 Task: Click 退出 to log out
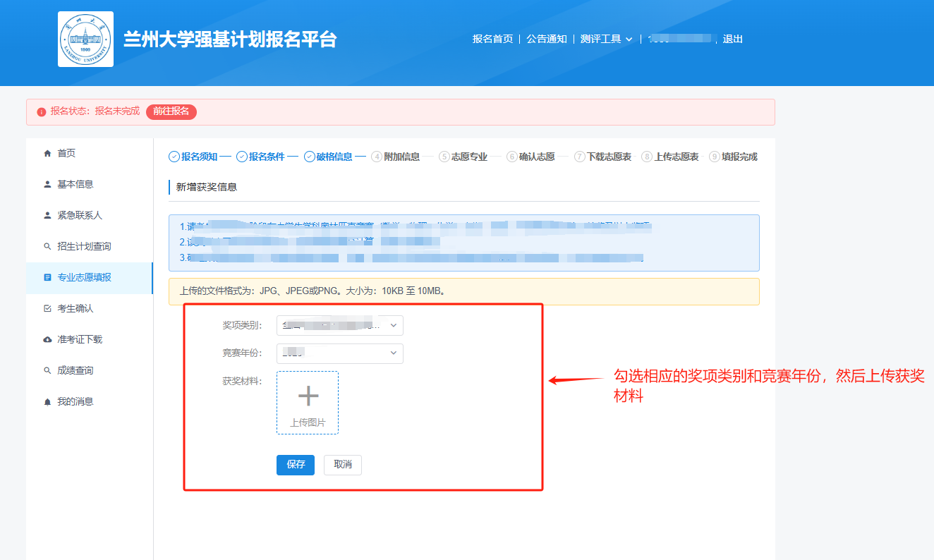732,39
